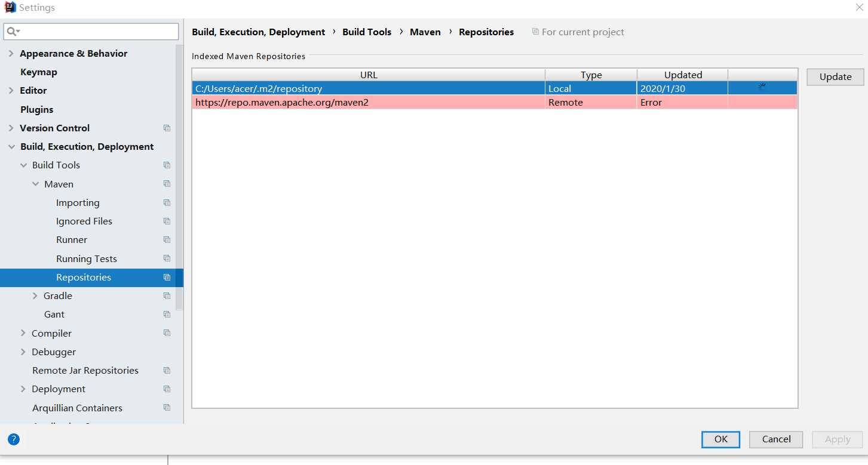Click the settings search field

pyautogui.click(x=91, y=31)
